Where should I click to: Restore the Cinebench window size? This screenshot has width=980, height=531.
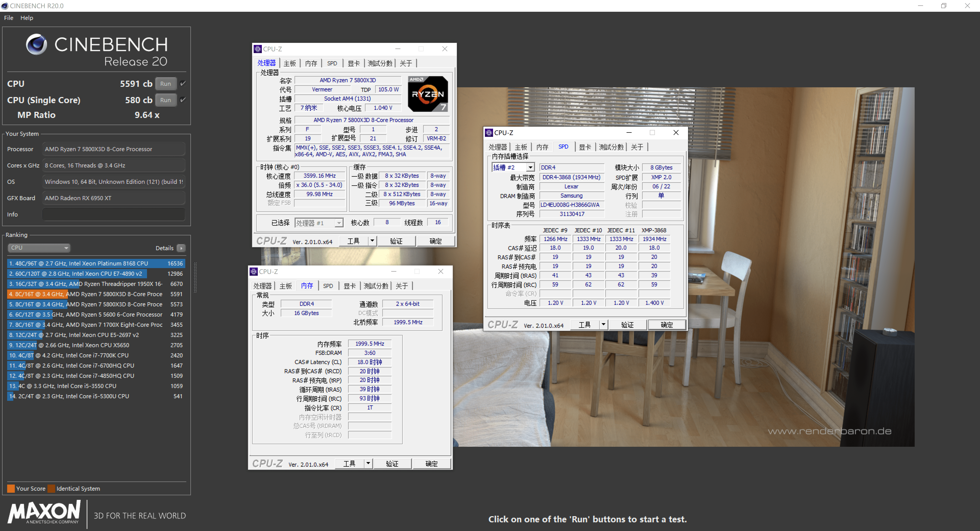(x=944, y=6)
